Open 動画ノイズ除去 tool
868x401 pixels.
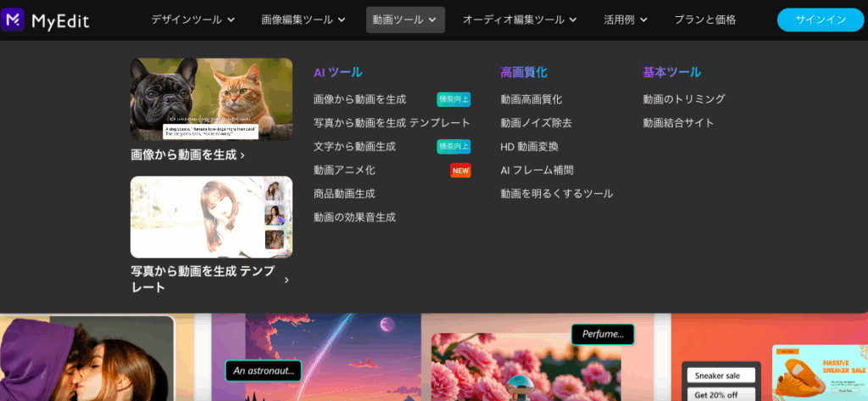(x=536, y=123)
